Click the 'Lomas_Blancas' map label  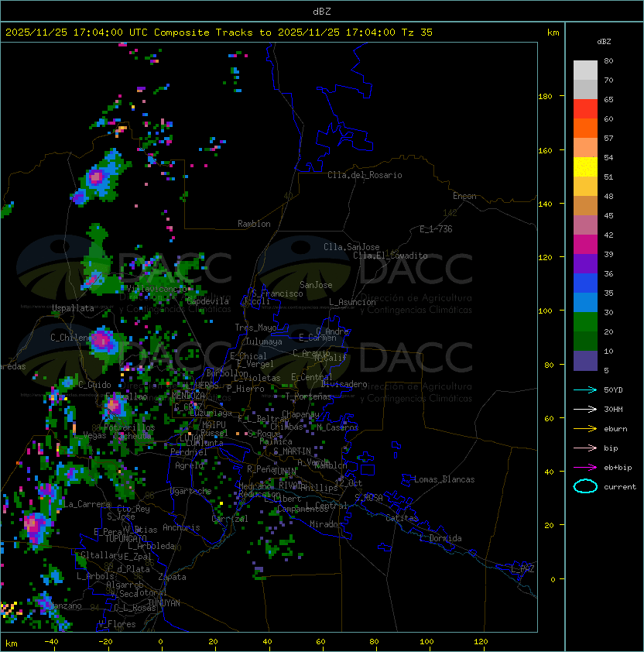click(444, 479)
